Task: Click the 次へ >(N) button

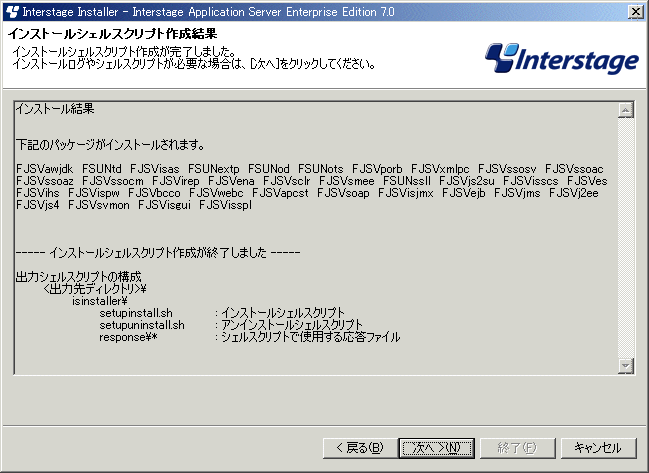Action: (436, 448)
